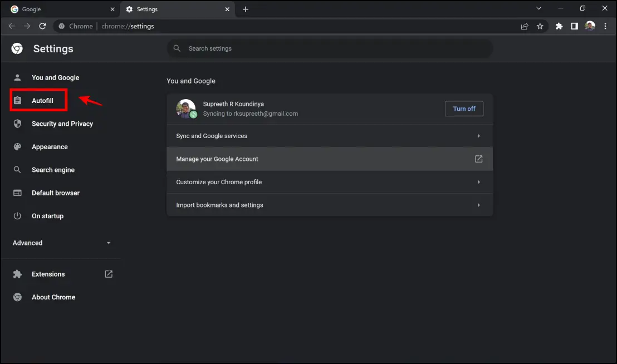Expand Sync and Google services
This screenshot has height=364, width=617.
[330, 135]
